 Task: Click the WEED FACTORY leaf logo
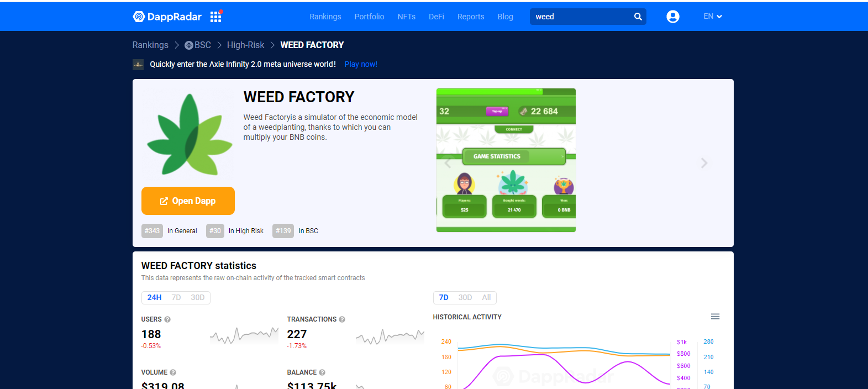190,135
